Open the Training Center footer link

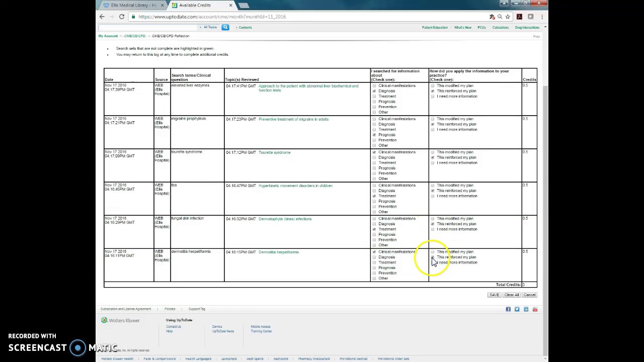(x=261, y=331)
